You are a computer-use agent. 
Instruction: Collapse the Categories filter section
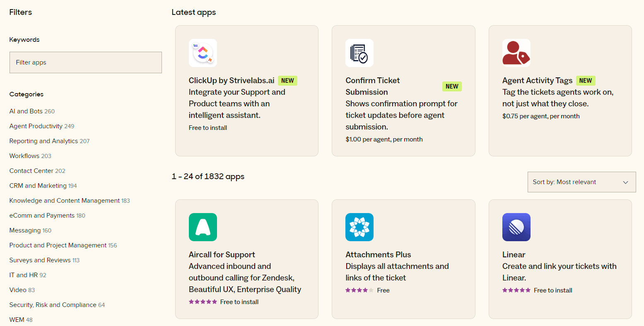pos(26,94)
